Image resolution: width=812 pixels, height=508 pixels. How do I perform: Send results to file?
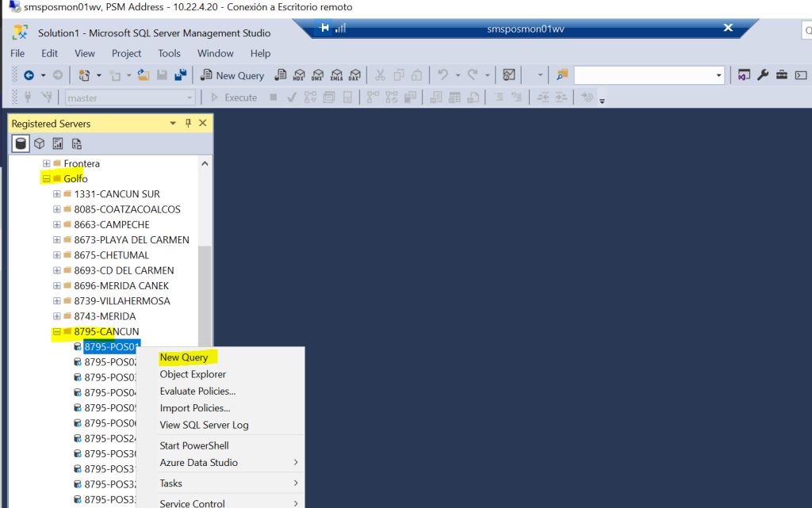pyautogui.click(x=473, y=97)
